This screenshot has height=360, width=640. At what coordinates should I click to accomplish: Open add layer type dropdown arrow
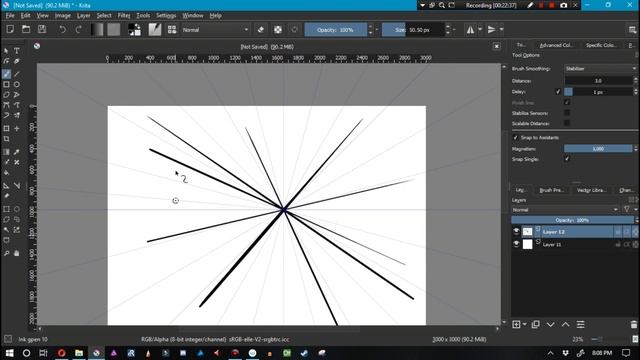[x=524, y=324]
